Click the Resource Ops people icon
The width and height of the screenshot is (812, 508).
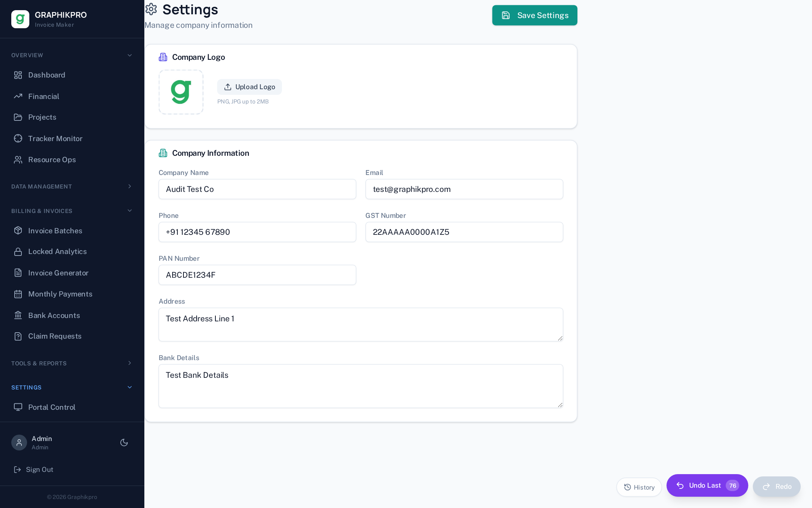pyautogui.click(x=18, y=160)
